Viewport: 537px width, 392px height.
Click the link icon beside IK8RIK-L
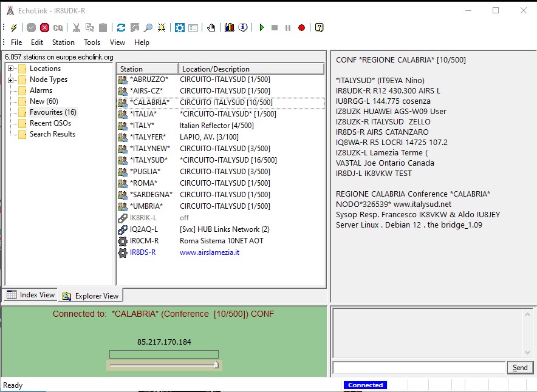coord(123,218)
